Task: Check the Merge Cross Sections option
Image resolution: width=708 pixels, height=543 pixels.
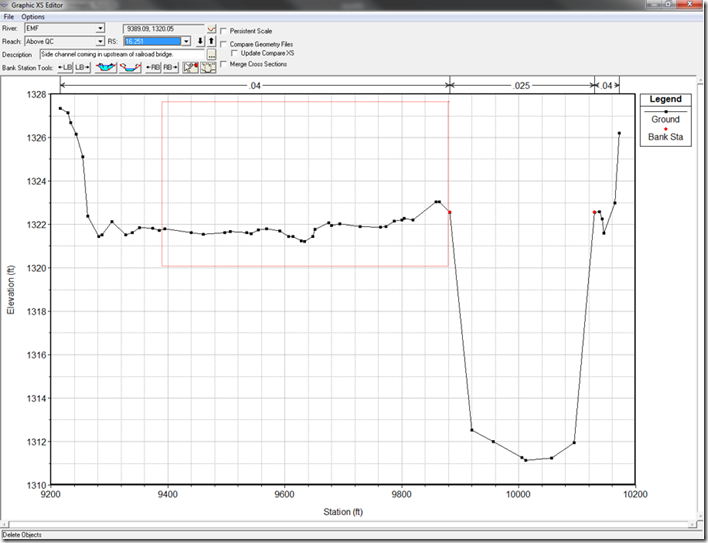Action: pyautogui.click(x=223, y=64)
